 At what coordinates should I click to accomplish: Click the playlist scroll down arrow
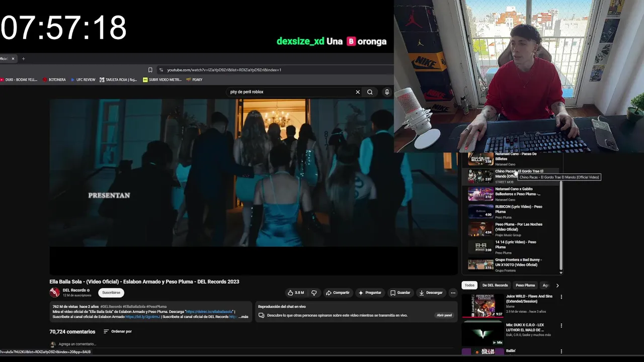(x=560, y=272)
